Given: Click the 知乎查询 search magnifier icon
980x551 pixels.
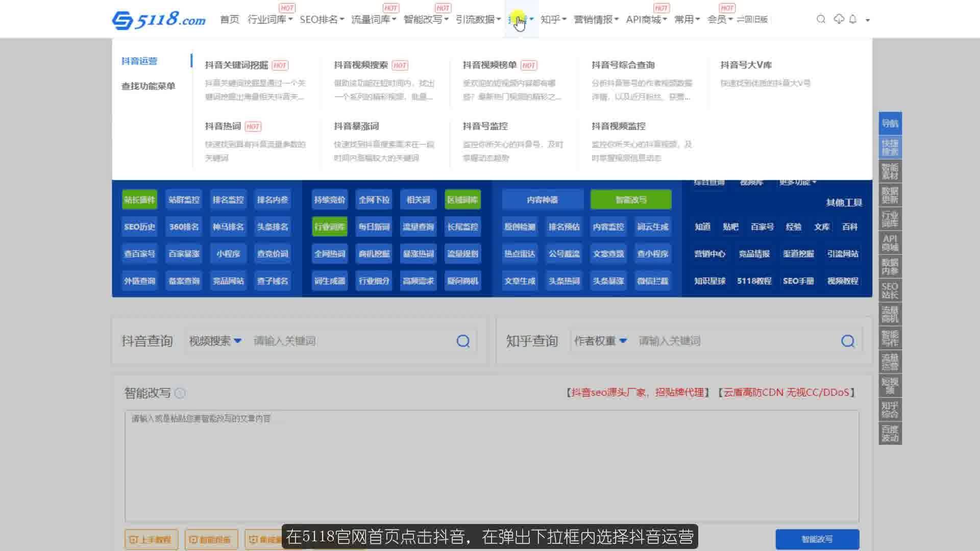Looking at the screenshot, I should coord(848,341).
